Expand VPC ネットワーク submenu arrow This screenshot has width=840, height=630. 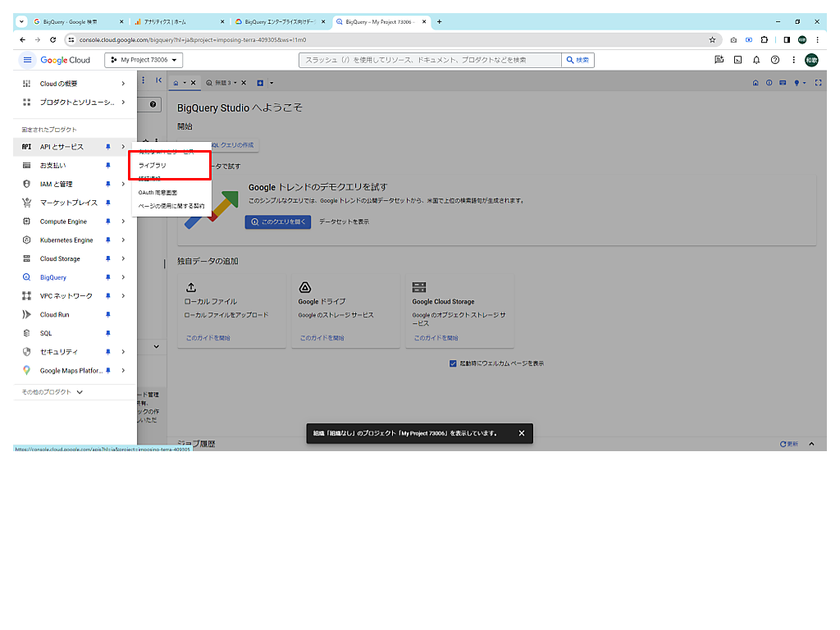(x=123, y=295)
